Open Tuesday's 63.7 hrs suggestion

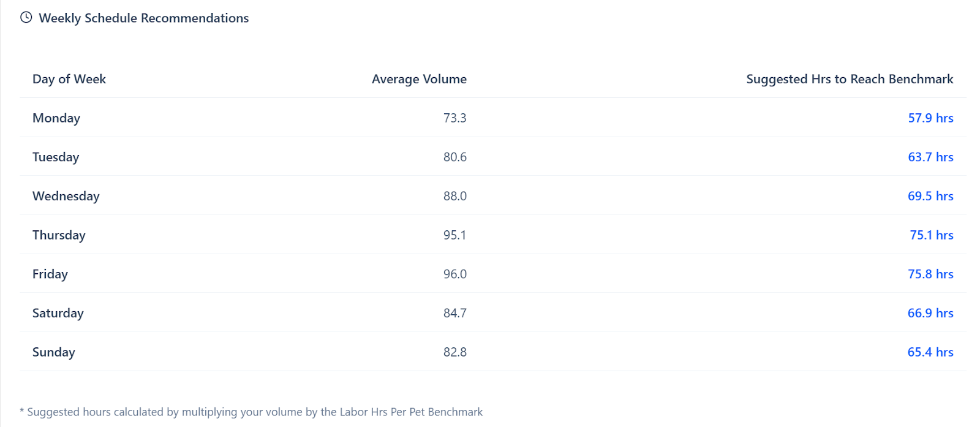[x=930, y=157]
